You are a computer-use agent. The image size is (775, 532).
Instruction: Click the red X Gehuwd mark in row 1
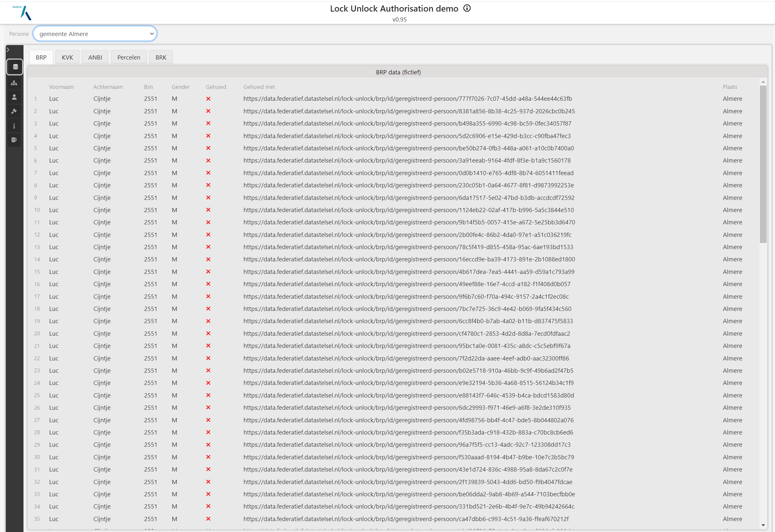click(208, 99)
